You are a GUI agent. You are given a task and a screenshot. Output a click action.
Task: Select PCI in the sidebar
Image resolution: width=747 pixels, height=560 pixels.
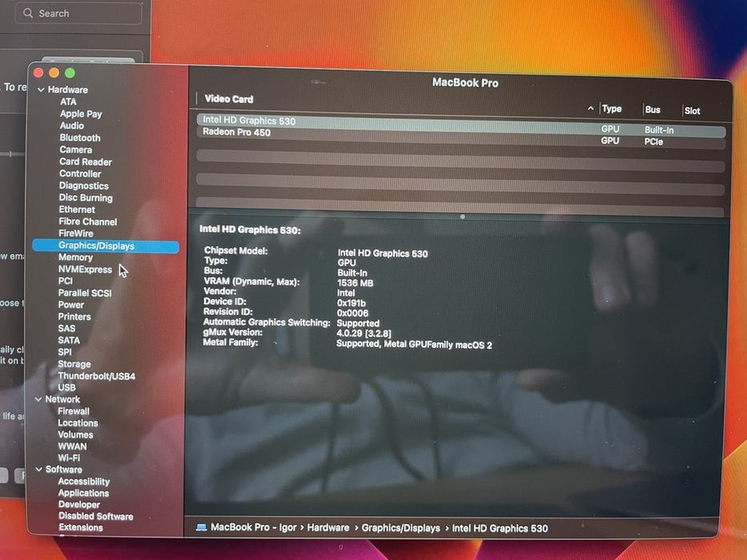pyautogui.click(x=66, y=281)
